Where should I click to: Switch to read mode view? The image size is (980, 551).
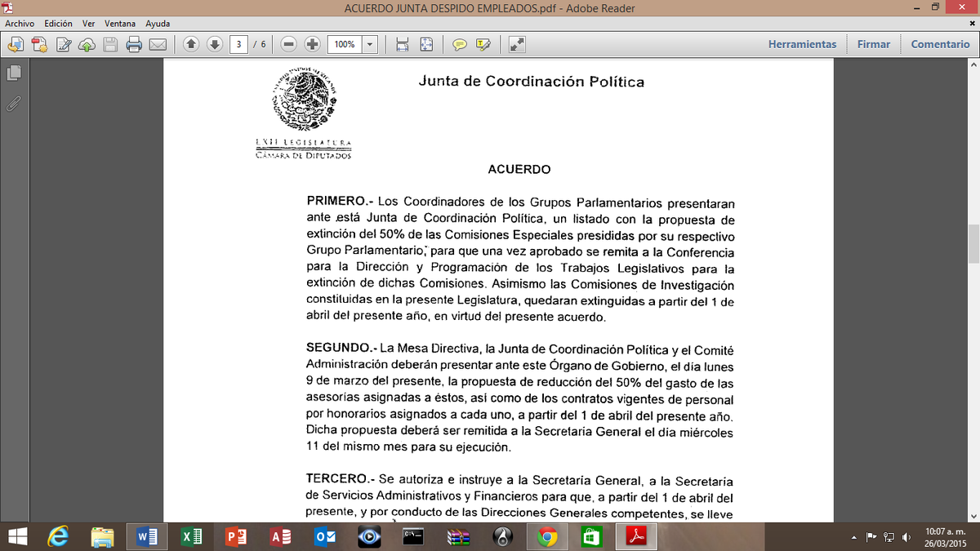(x=516, y=44)
